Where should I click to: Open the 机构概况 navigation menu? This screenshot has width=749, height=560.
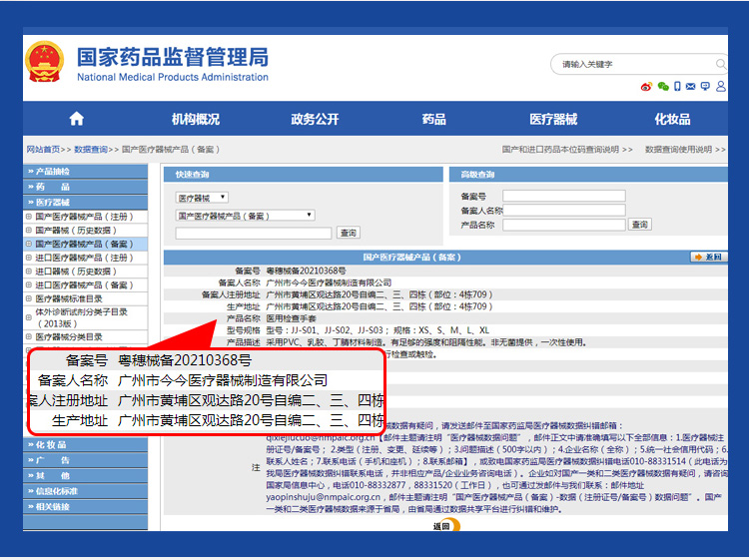point(196,119)
